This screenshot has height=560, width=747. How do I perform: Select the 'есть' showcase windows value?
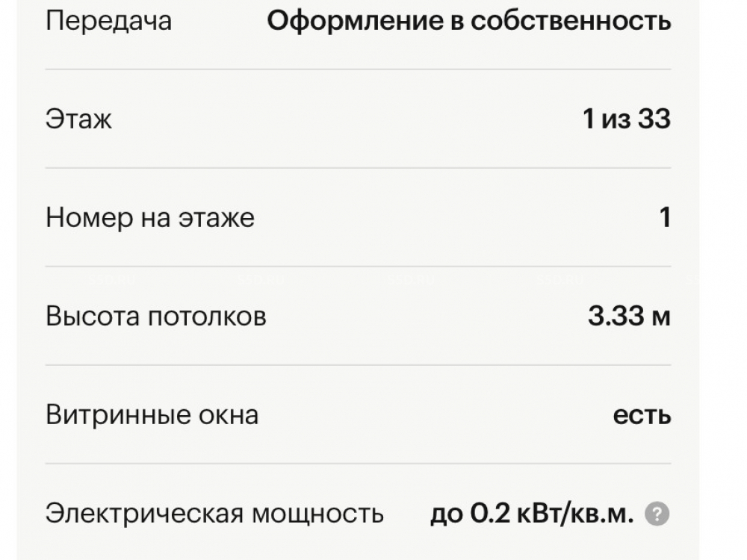tap(642, 415)
